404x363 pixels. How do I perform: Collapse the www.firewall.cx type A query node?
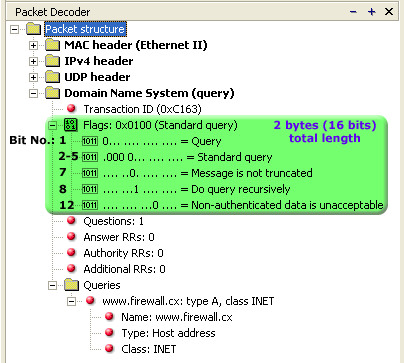click(71, 302)
